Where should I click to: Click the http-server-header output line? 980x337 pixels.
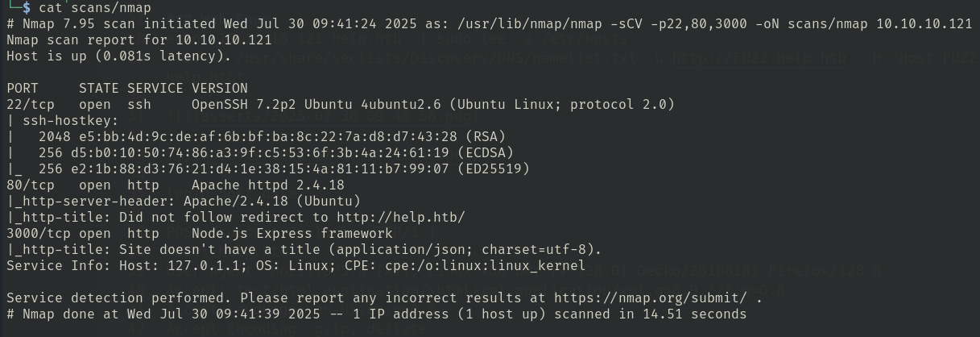pyautogui.click(x=183, y=202)
